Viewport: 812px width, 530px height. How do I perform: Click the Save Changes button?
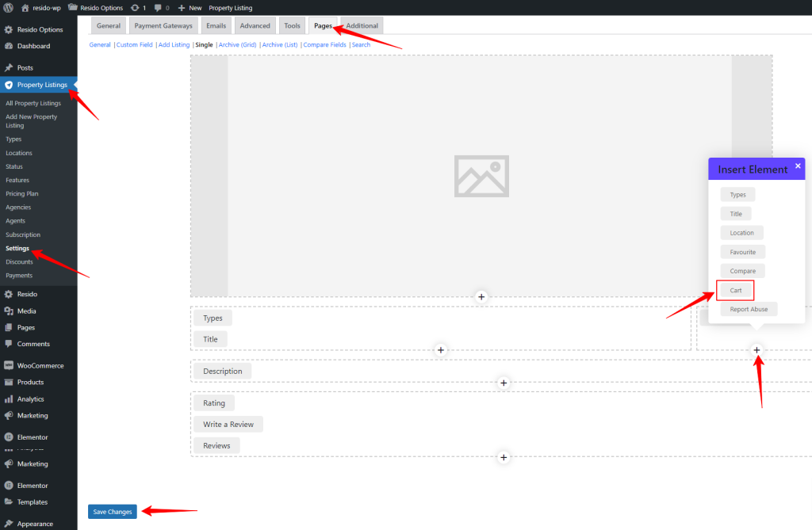coord(112,511)
